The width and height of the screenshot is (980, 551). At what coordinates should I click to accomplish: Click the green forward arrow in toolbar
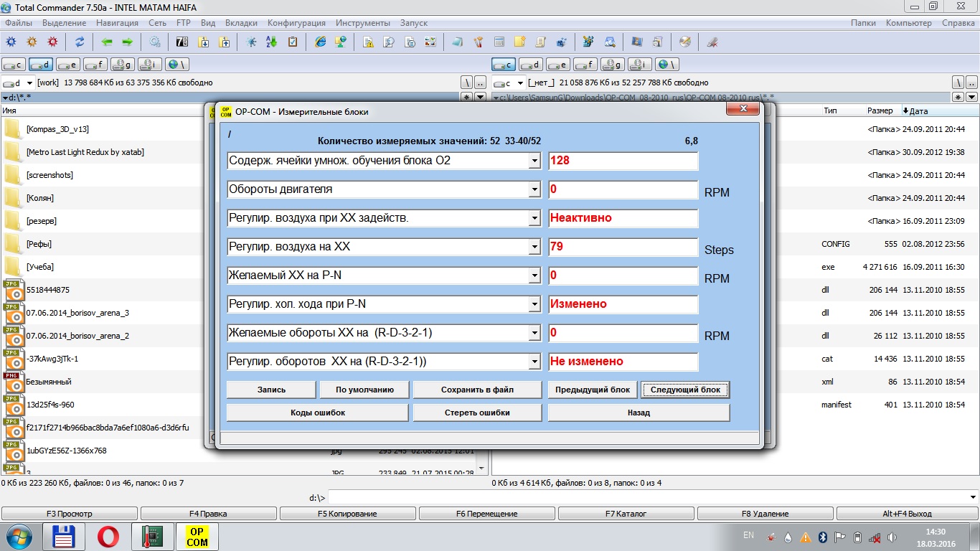(x=127, y=42)
